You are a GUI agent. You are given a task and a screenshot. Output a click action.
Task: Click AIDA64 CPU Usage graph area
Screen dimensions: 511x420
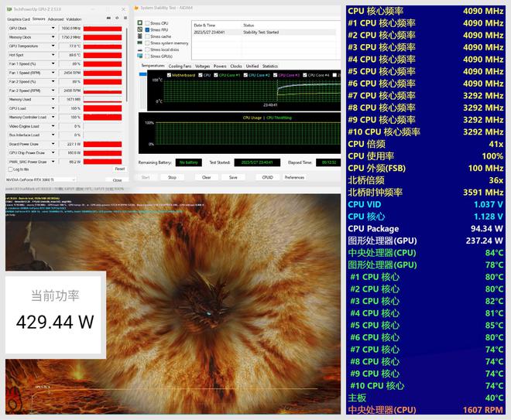pos(239,133)
